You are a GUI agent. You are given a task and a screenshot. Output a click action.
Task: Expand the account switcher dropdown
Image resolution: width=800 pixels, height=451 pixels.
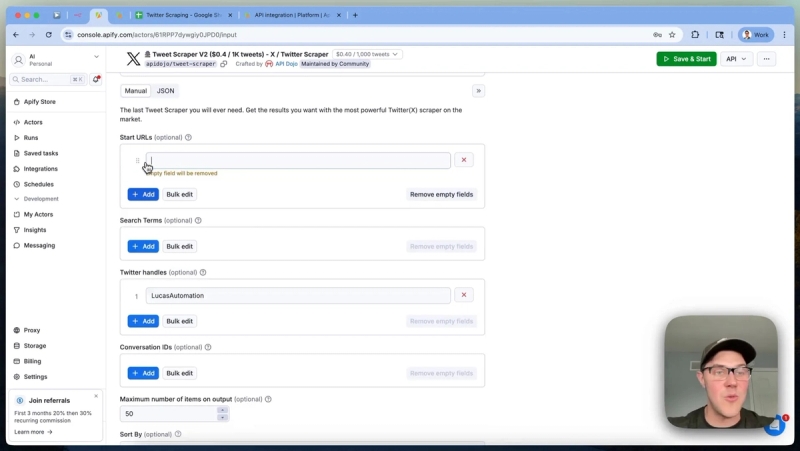coord(96,57)
